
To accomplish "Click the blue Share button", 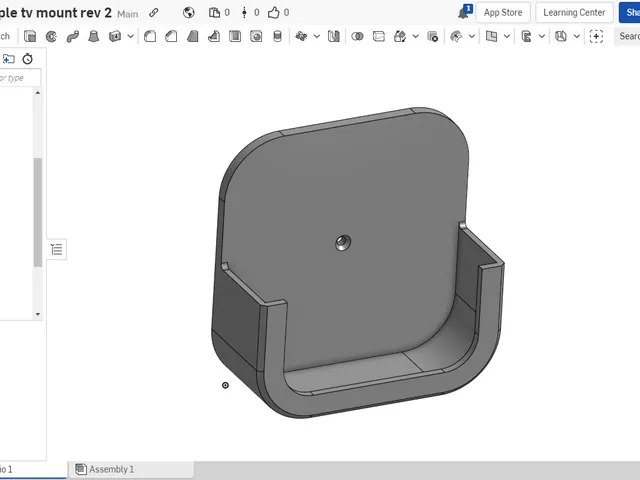I will pyautogui.click(x=630, y=13).
